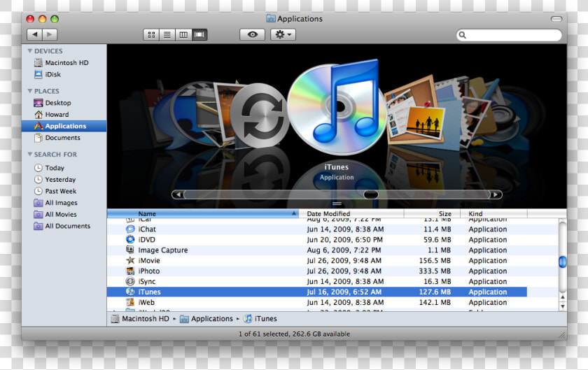Switch to icon view
This screenshot has height=370, width=588.
[x=151, y=35]
